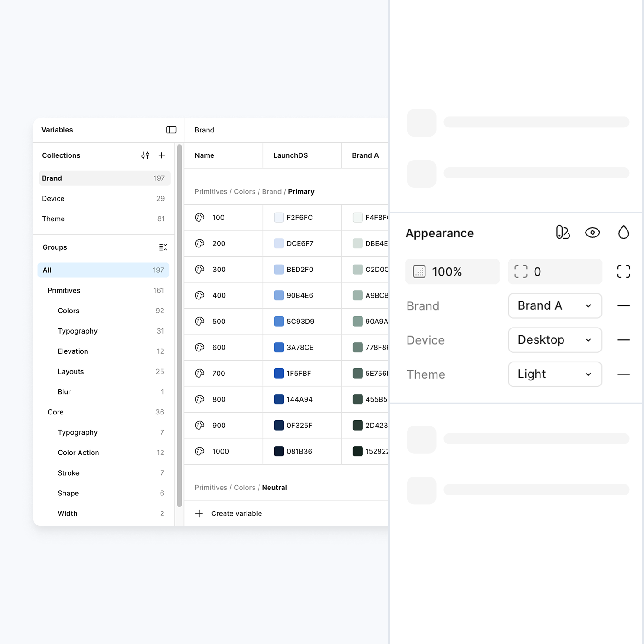Open the Brand A dropdown
The height and width of the screenshot is (644, 644).
pos(555,306)
